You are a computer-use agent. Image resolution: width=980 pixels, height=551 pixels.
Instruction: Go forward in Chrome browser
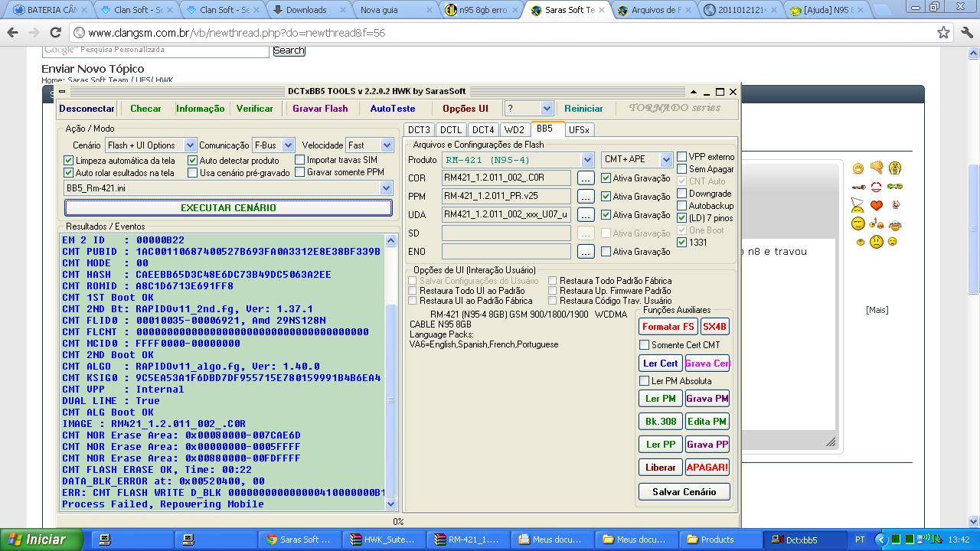34,33
